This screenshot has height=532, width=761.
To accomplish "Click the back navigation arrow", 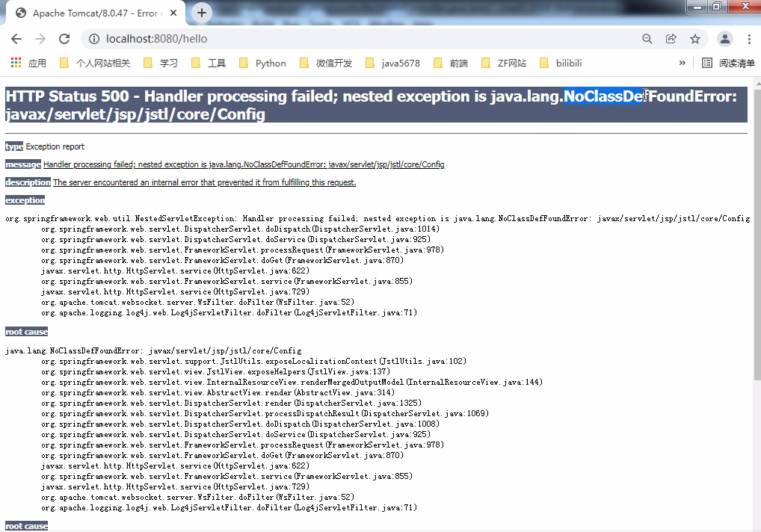I will click(16, 38).
